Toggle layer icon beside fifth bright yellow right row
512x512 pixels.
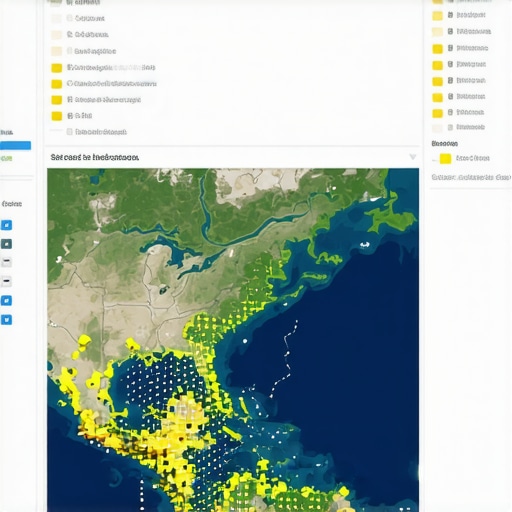tap(450, 112)
